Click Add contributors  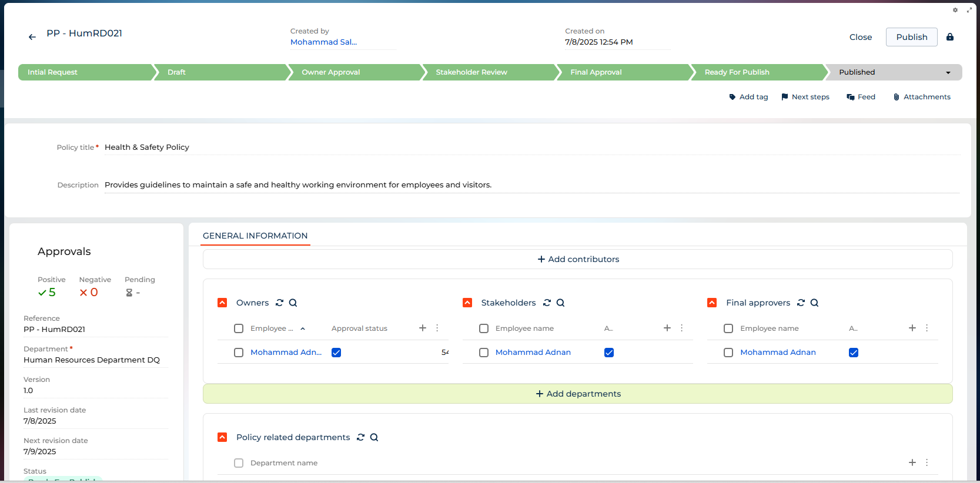pyautogui.click(x=578, y=259)
